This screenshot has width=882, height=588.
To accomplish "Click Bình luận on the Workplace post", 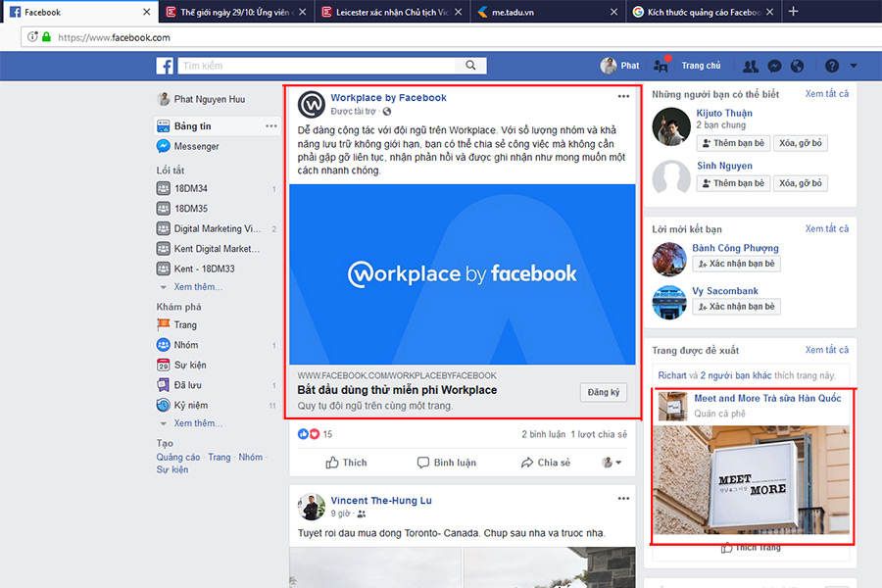I will click(x=447, y=463).
